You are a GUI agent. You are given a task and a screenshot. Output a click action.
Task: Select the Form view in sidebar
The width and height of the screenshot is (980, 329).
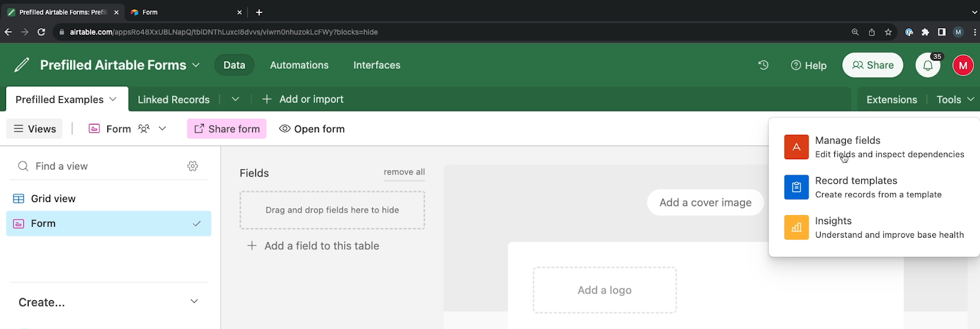coord(108,224)
